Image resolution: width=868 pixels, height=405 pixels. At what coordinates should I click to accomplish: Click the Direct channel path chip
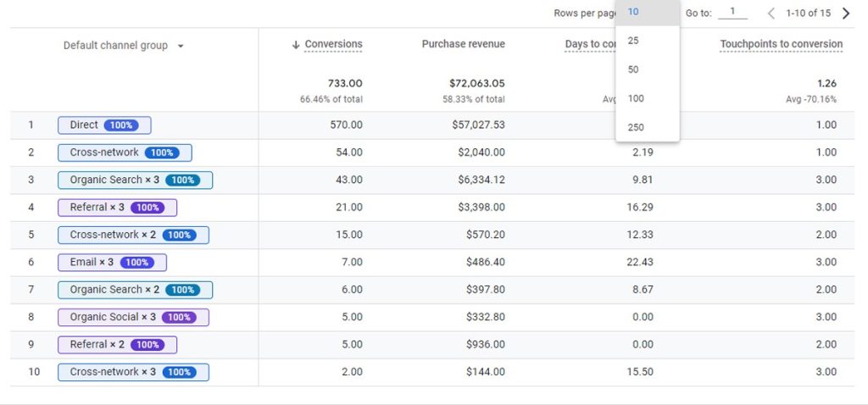[x=104, y=125]
